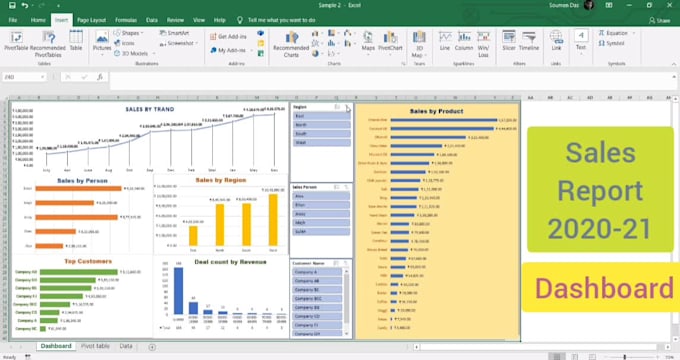
Task: Insert a Table
Action: pos(76,41)
